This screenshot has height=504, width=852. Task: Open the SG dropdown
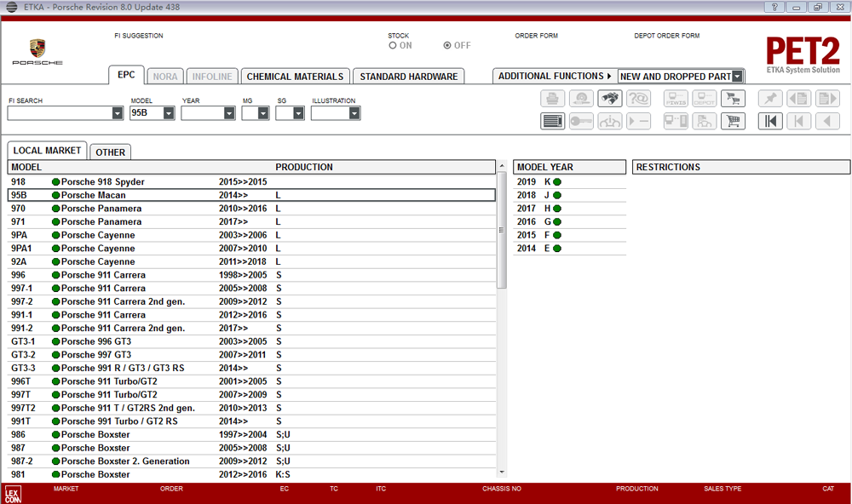pos(298,113)
